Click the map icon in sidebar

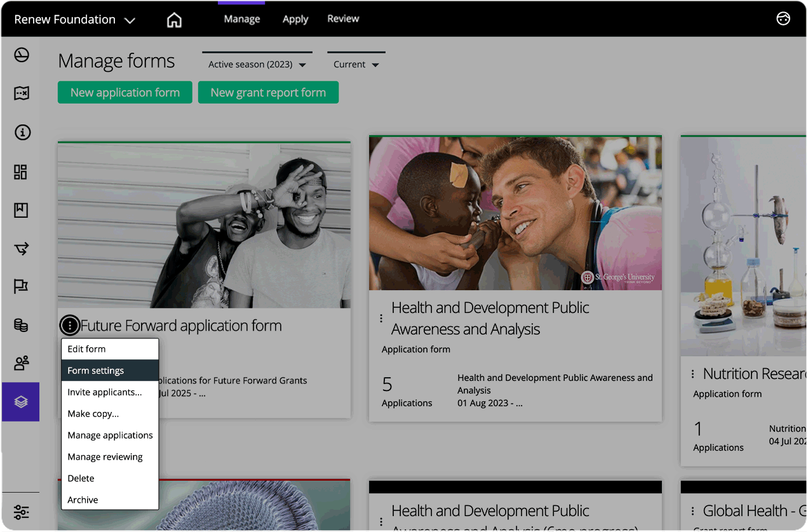[22, 94]
